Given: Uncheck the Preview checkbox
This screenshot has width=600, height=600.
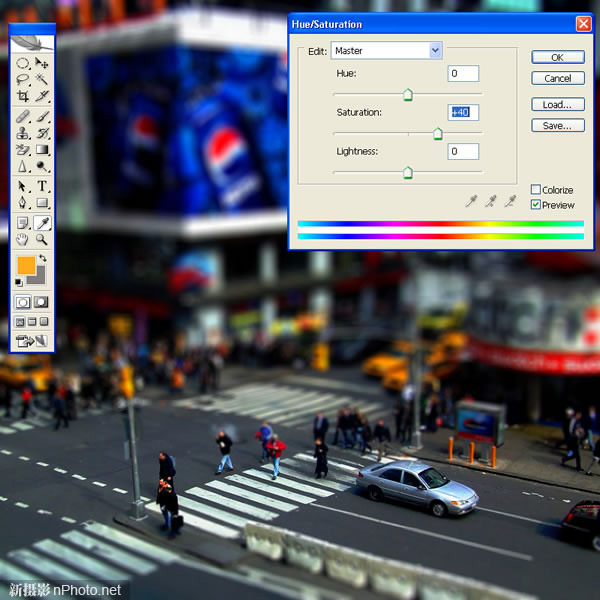Looking at the screenshot, I should point(536,205).
